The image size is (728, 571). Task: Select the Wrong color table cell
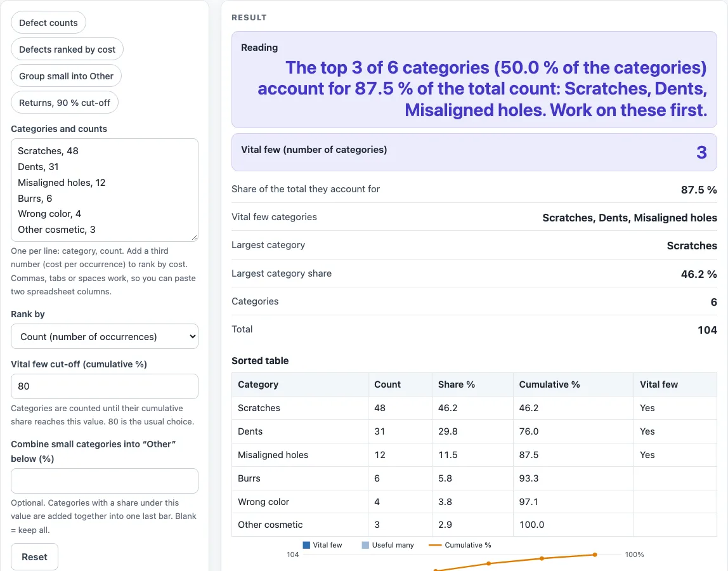(x=300, y=502)
